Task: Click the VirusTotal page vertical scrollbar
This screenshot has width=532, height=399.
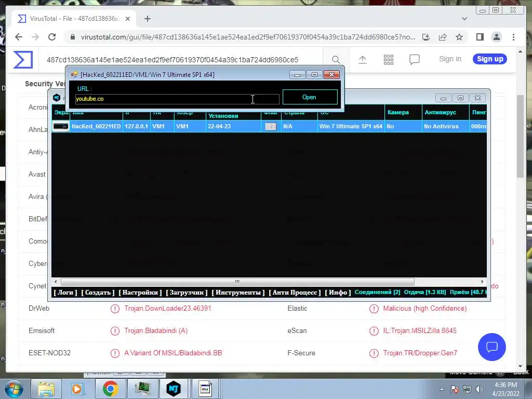Action: pyautogui.click(x=520, y=136)
